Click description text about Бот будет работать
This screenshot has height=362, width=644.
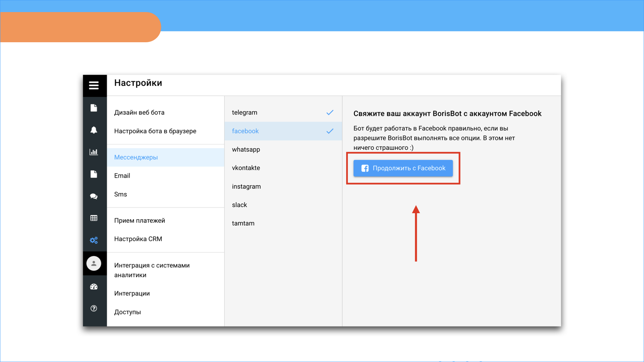pyautogui.click(x=434, y=138)
